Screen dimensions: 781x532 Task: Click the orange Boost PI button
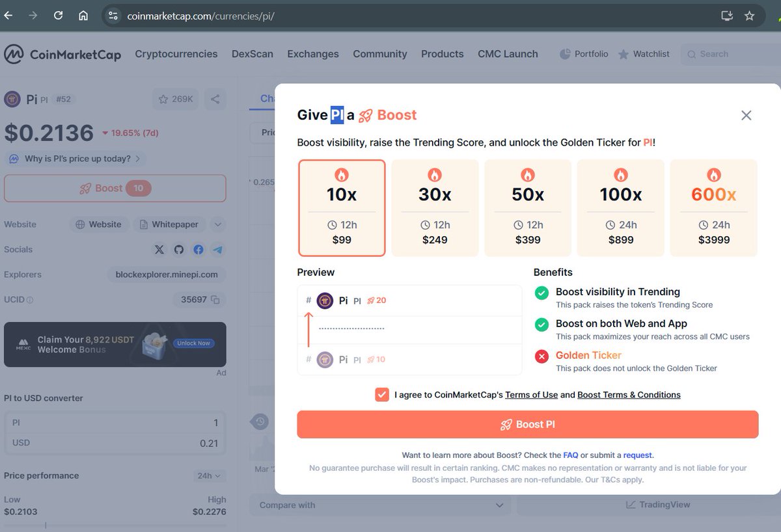click(x=528, y=424)
